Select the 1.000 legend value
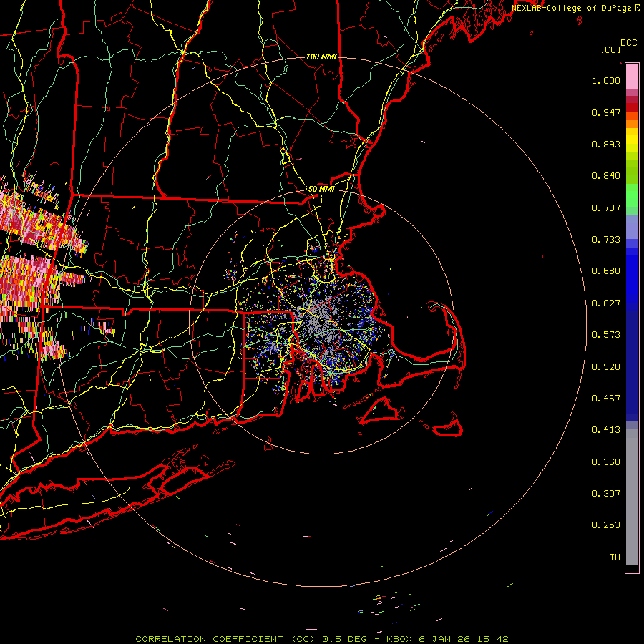Image resolution: width=644 pixels, height=644 pixels. click(606, 80)
